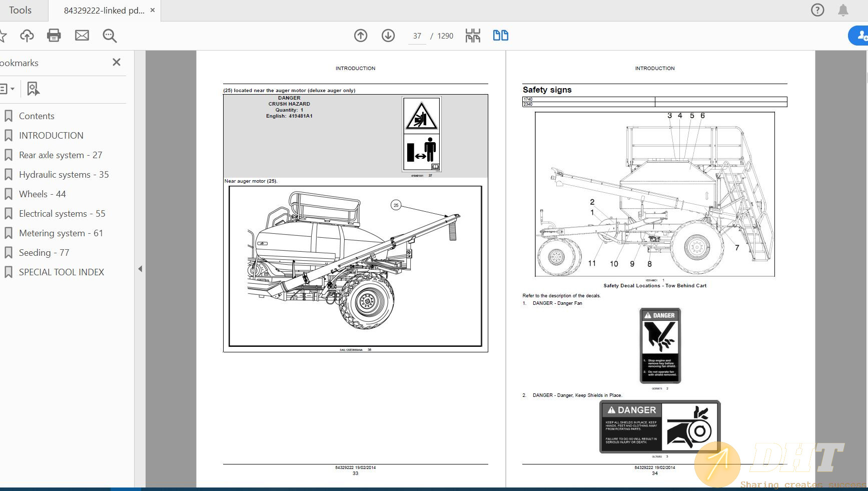
Task: Open the Help question mark
Action: coord(817,10)
